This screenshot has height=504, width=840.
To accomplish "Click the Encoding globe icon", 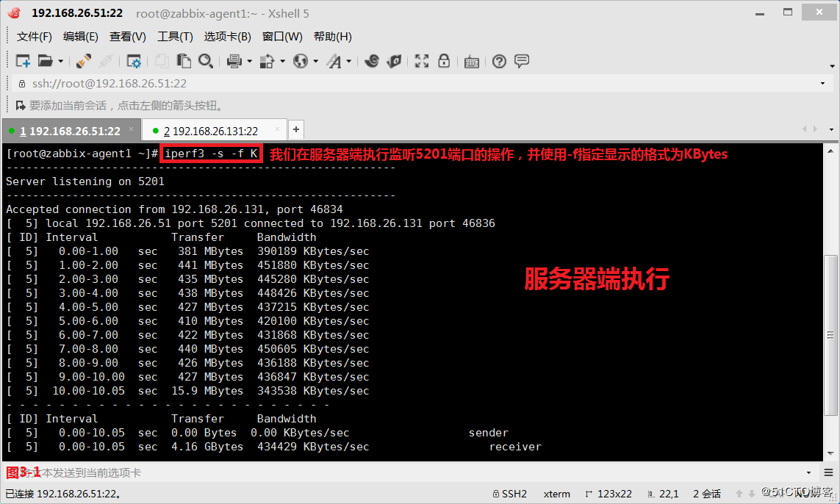I will pos(301,61).
